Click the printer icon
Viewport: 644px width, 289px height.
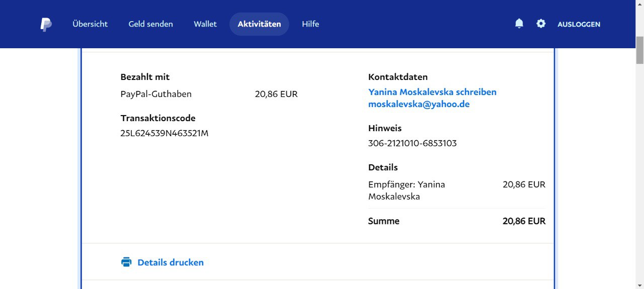tap(126, 262)
